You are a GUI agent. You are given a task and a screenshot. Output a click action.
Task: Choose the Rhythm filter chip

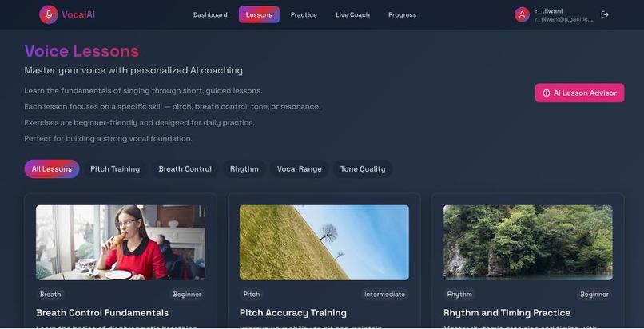coord(244,169)
